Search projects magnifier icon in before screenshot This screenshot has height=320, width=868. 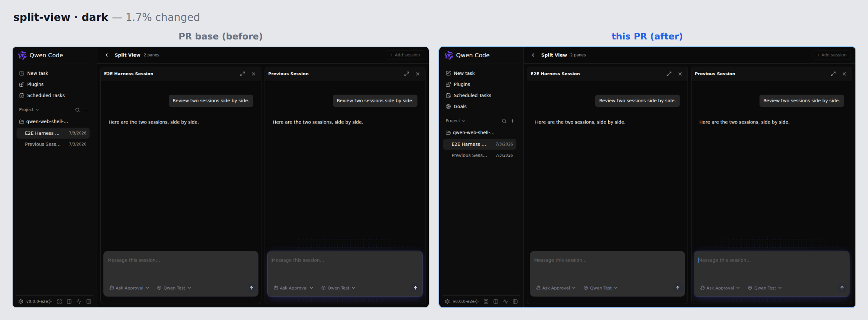77,110
